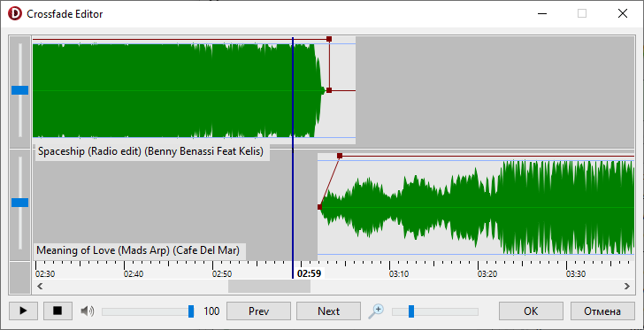Go to next crossfade with Next

[x=328, y=311]
